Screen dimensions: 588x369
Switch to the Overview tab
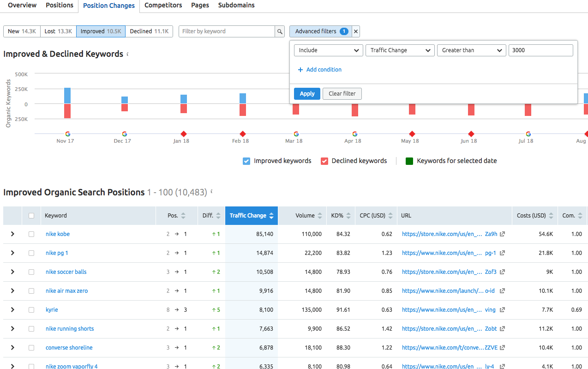pyautogui.click(x=22, y=5)
